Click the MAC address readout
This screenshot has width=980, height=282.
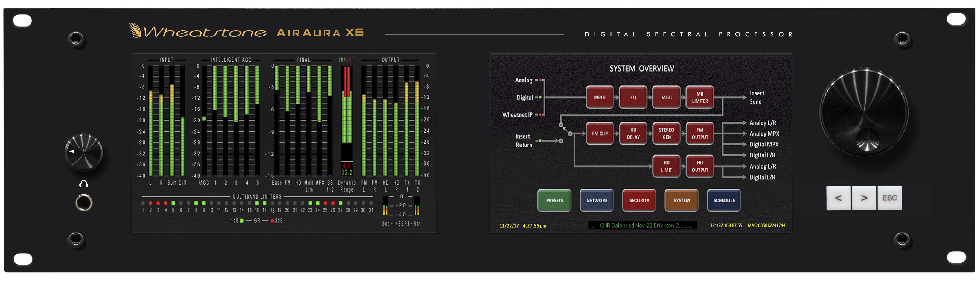[766, 225]
